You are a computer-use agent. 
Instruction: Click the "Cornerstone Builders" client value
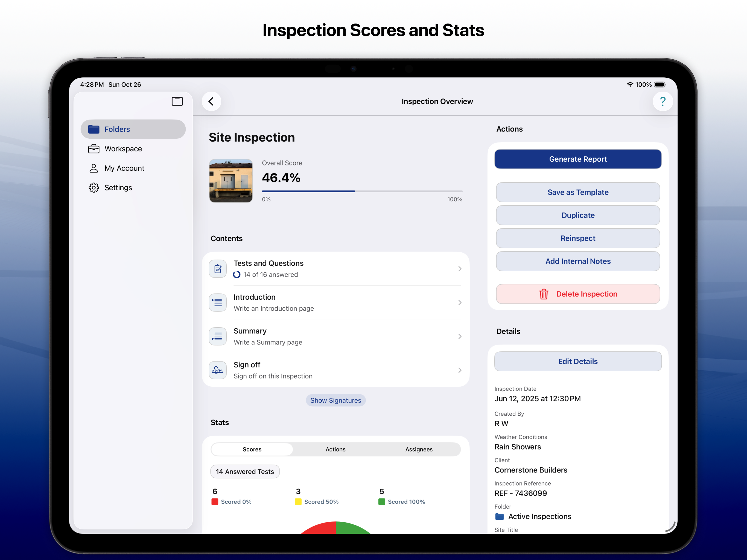click(x=531, y=470)
